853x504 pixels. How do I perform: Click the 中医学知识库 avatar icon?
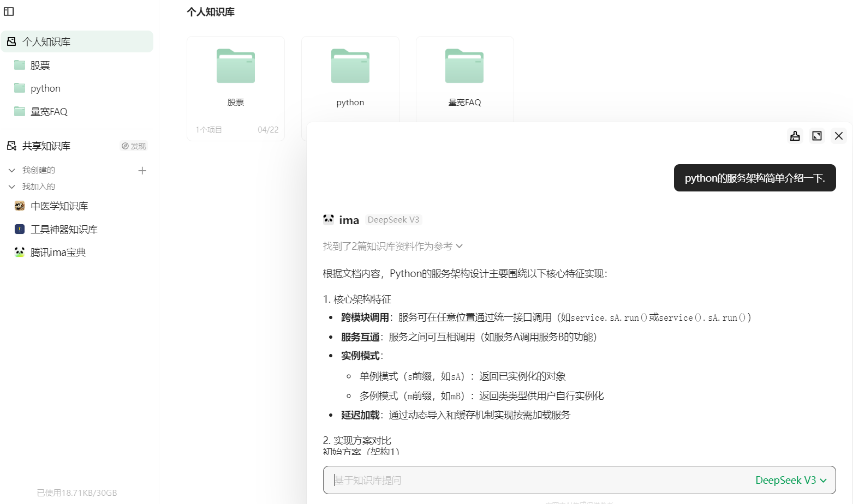pyautogui.click(x=20, y=206)
